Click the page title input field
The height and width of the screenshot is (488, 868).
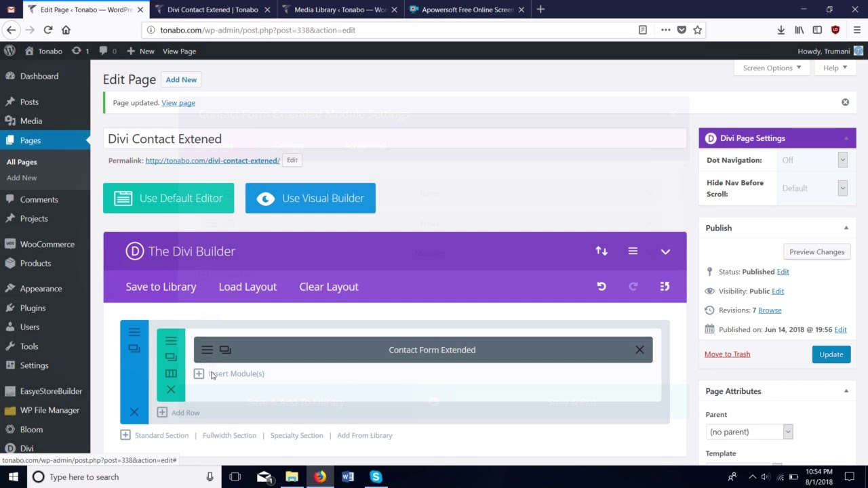tap(395, 138)
